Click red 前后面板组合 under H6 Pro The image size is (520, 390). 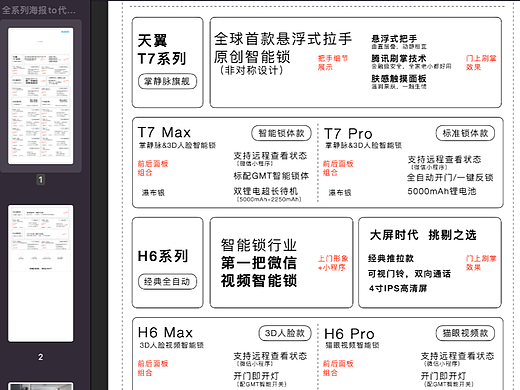click(338, 368)
